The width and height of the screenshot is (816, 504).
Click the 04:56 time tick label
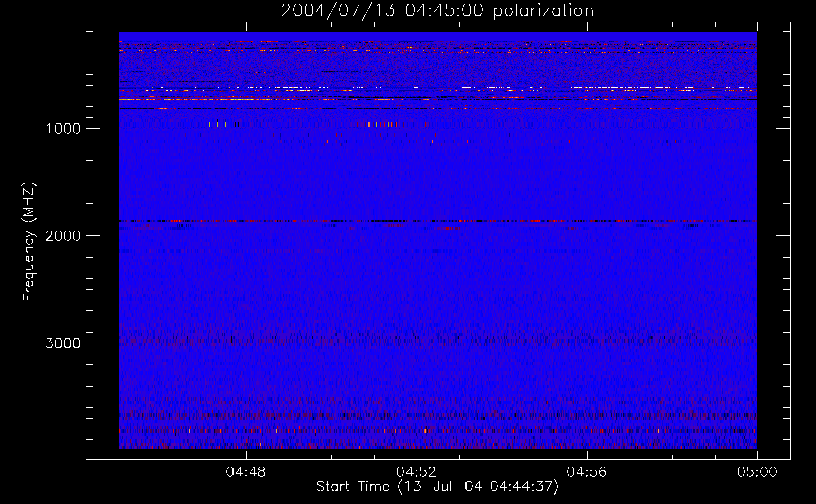(x=587, y=472)
